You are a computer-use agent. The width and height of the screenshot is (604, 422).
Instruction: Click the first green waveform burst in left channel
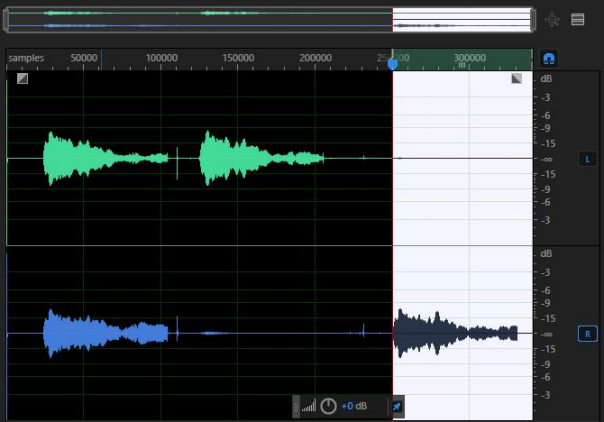click(105, 158)
